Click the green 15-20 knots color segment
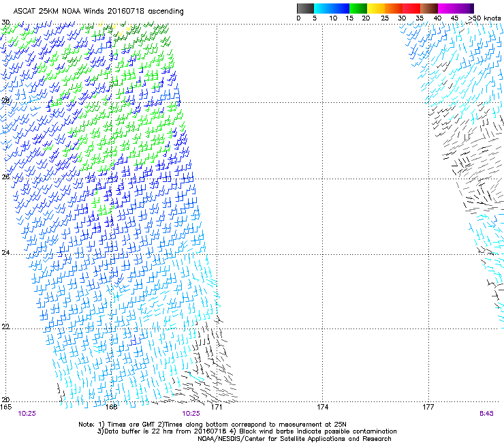The image size is (504, 443). (x=358, y=8)
